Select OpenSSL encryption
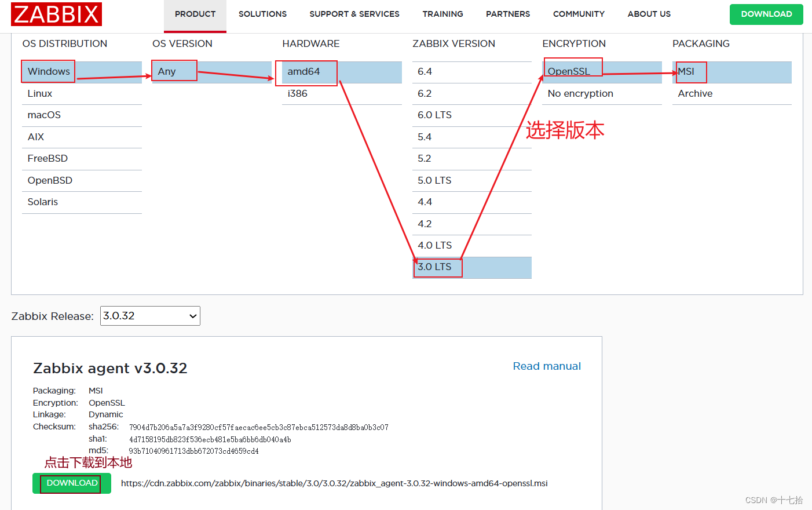This screenshot has height=510, width=812. coord(602,72)
